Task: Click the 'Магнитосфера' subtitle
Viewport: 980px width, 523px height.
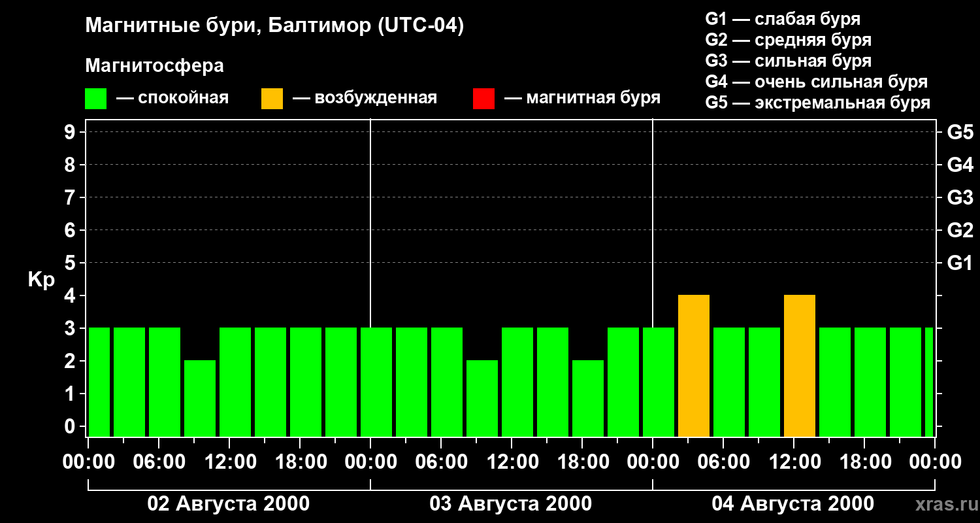Action: pyautogui.click(x=155, y=66)
